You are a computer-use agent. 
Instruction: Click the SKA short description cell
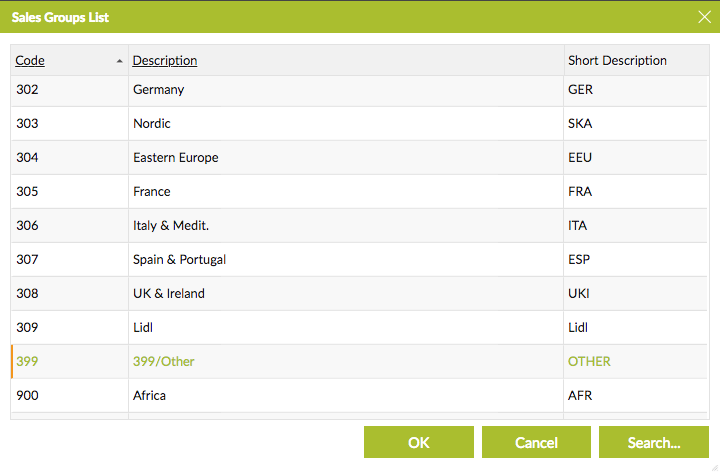click(x=635, y=124)
